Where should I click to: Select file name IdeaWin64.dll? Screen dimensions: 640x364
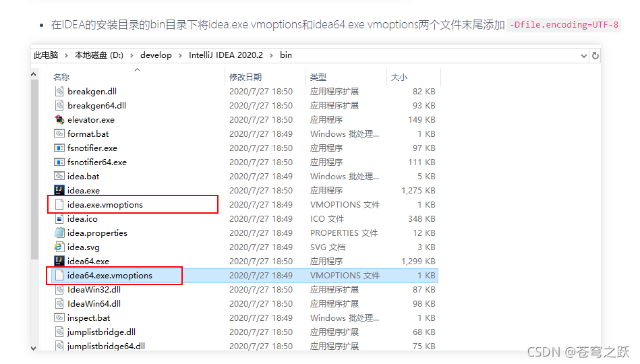[94, 303]
